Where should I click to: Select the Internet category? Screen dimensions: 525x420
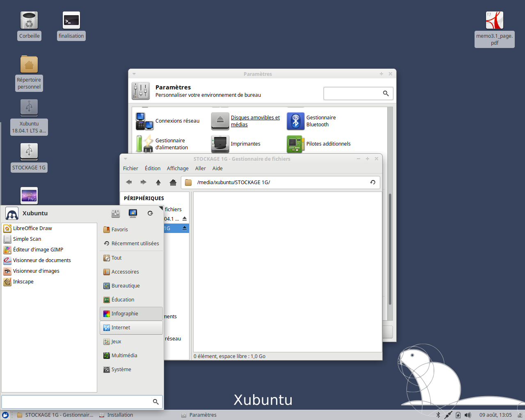(x=131, y=328)
